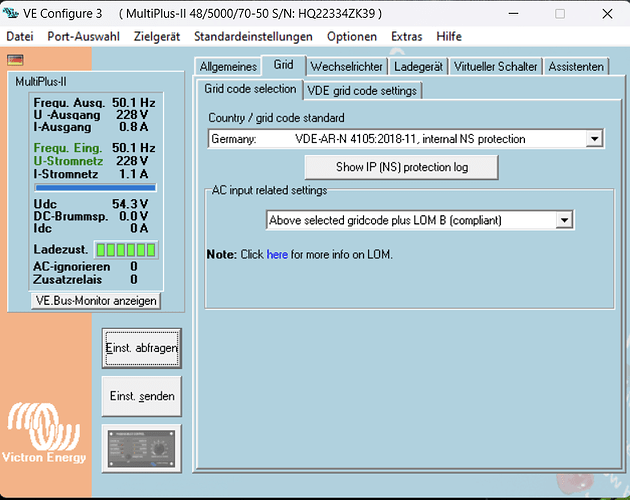Click the Udc 54.3 V reading
Screen dimensions: 630x500
[90, 204]
